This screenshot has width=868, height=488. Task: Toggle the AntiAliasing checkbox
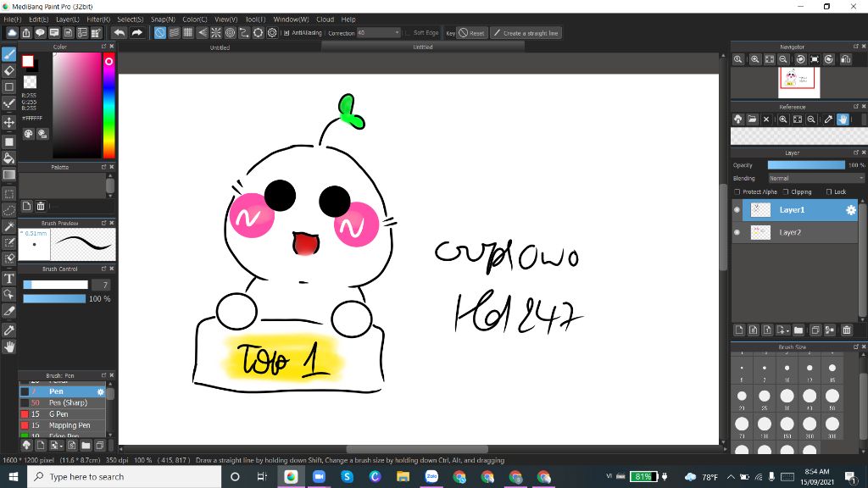pos(287,33)
